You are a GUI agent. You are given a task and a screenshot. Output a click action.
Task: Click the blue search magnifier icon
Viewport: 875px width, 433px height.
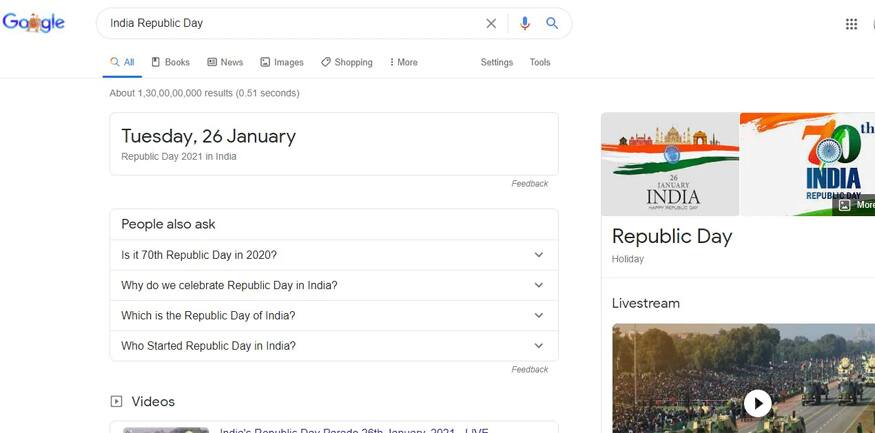tap(552, 24)
